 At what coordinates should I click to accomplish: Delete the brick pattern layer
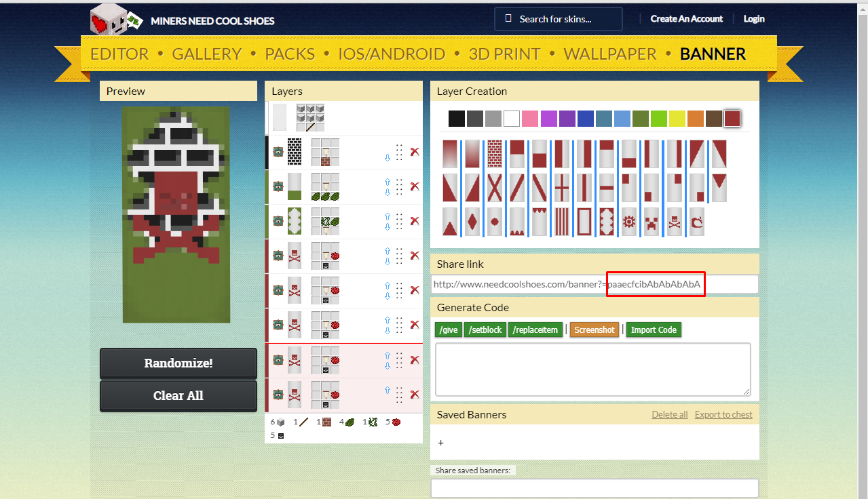(x=415, y=152)
